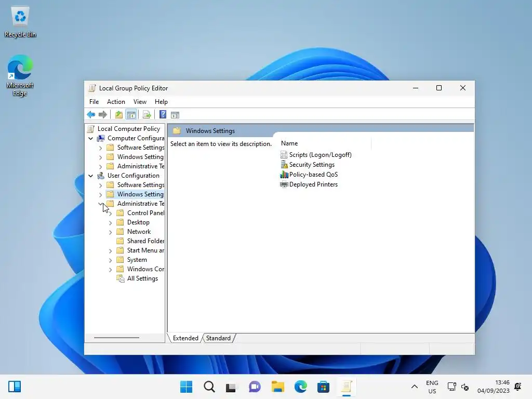532x399 pixels.
Task: Open the Help menu
Action: pos(161,102)
